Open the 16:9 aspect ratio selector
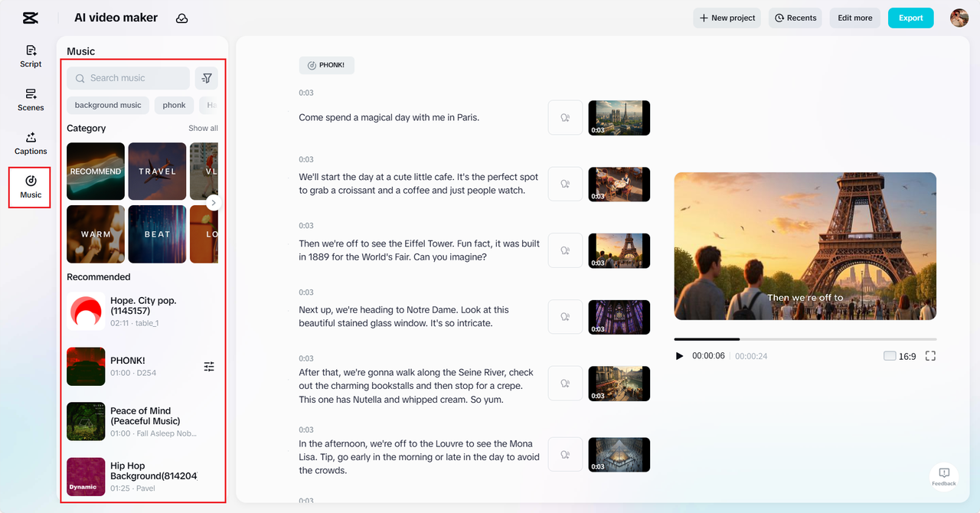 (900, 356)
